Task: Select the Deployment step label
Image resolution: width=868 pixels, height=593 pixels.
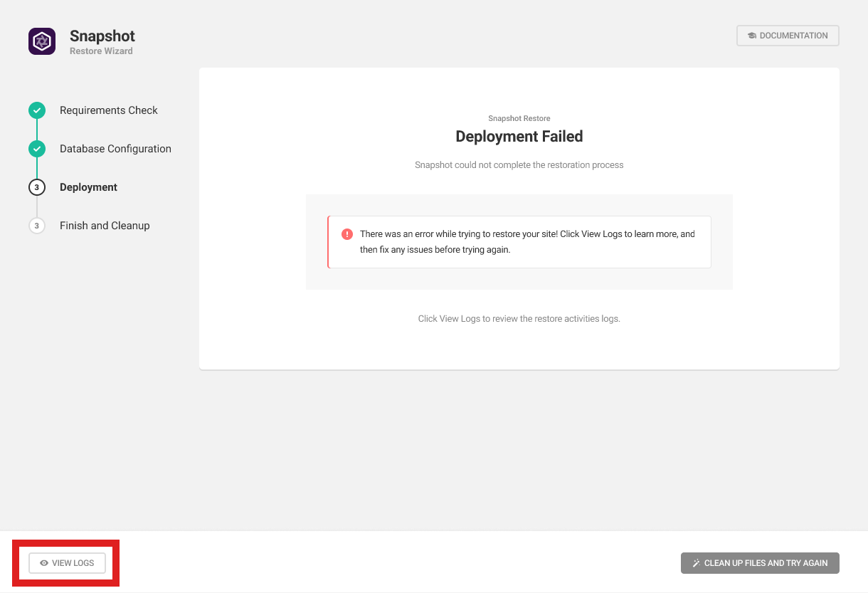Action: click(88, 187)
